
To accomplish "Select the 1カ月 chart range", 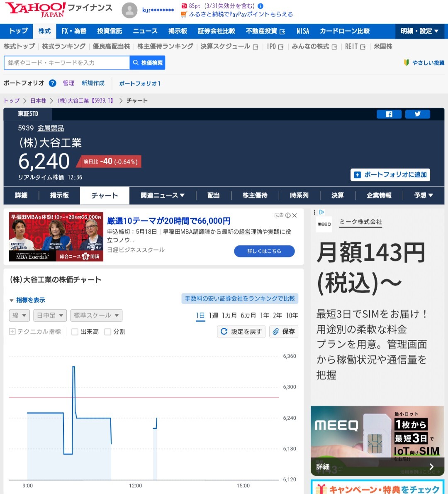I will tap(229, 315).
